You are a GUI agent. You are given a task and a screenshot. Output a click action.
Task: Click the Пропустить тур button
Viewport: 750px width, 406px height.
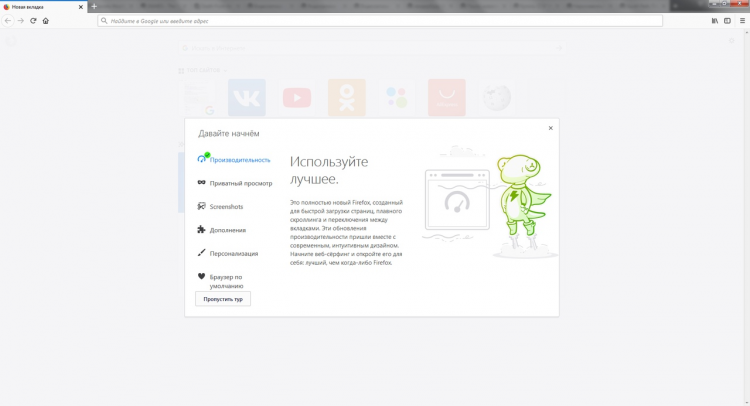[x=223, y=299]
